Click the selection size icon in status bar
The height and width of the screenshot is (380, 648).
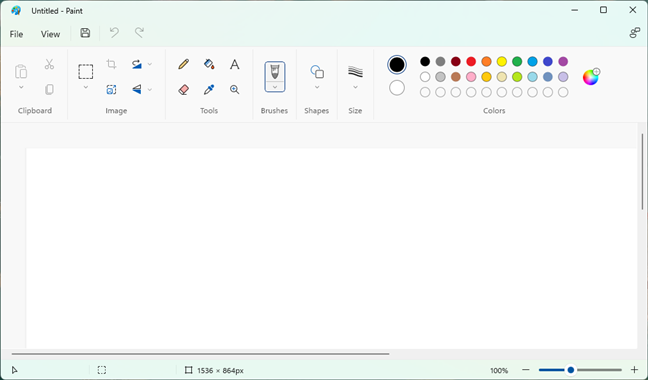click(102, 370)
